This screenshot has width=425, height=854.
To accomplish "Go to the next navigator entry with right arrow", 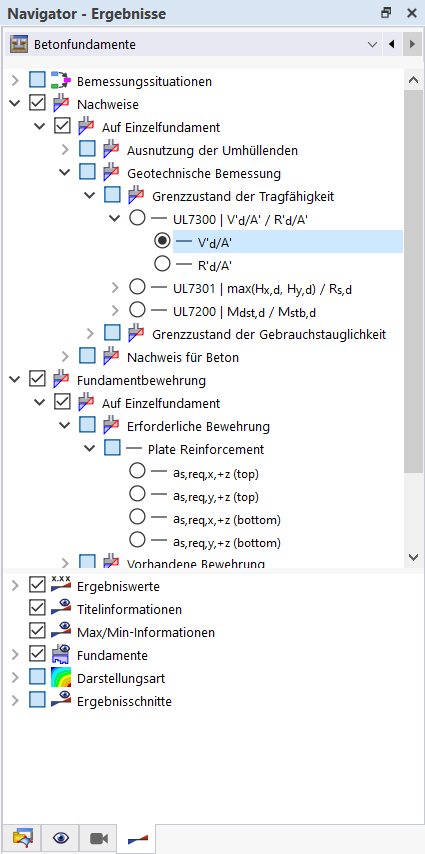I will (x=411, y=44).
